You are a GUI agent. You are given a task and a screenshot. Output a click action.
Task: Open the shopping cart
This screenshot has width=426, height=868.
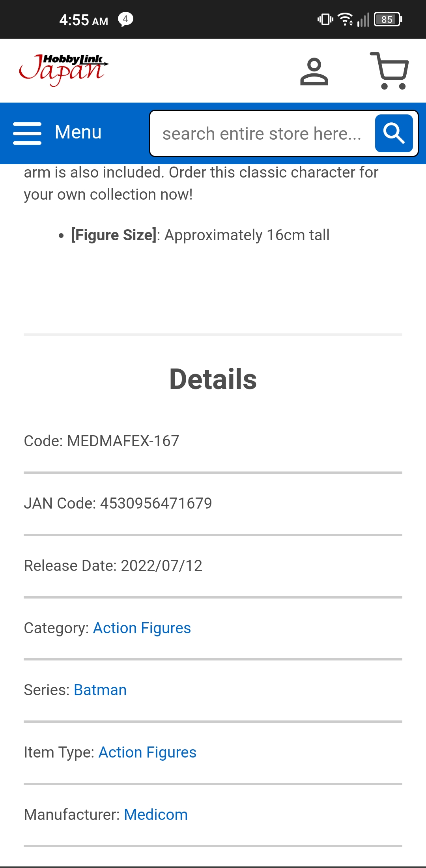point(390,71)
